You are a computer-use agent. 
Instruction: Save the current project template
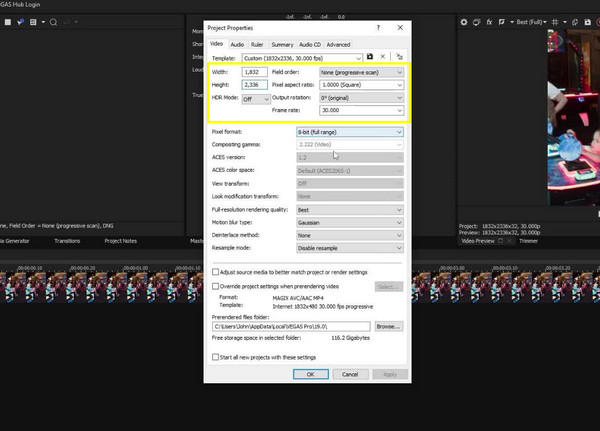[370, 57]
